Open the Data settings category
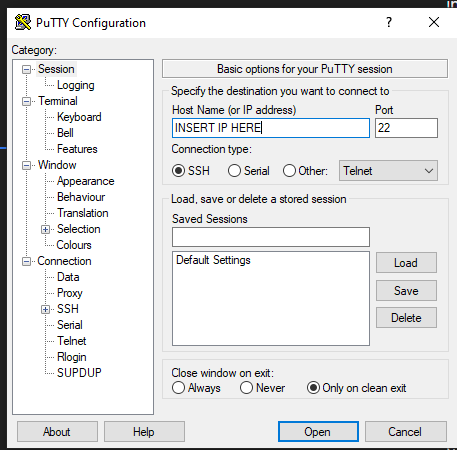 pyautogui.click(x=68, y=277)
